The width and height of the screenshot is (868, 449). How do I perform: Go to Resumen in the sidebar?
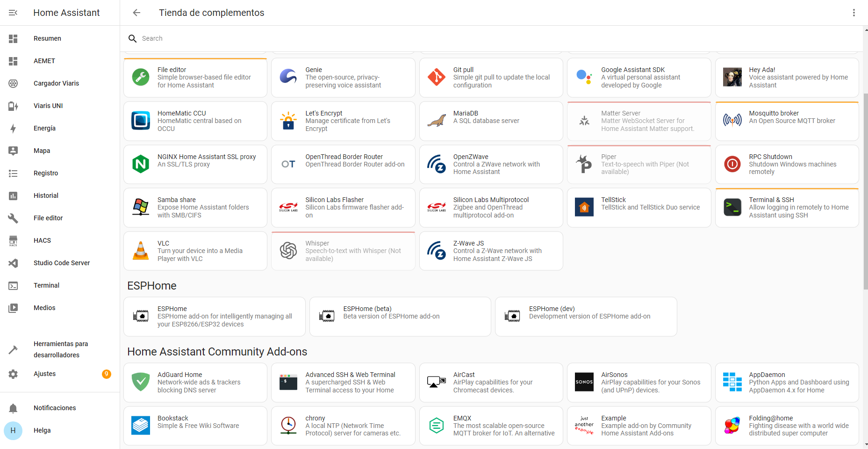pos(60,38)
